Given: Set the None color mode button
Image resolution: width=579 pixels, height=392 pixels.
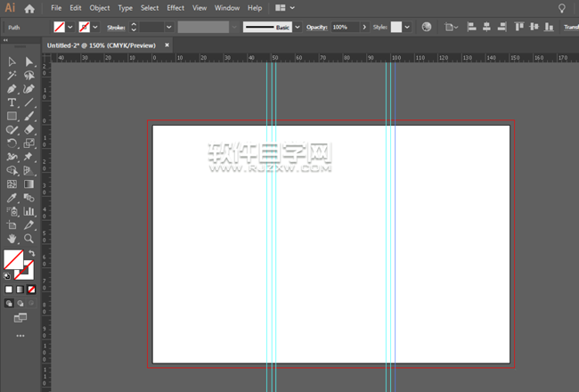Looking at the screenshot, I should point(32,289).
